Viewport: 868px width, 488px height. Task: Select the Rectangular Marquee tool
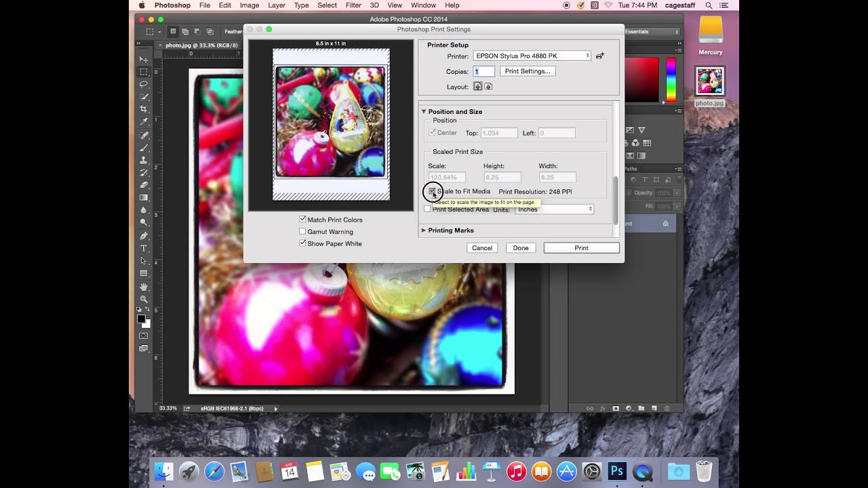[144, 72]
